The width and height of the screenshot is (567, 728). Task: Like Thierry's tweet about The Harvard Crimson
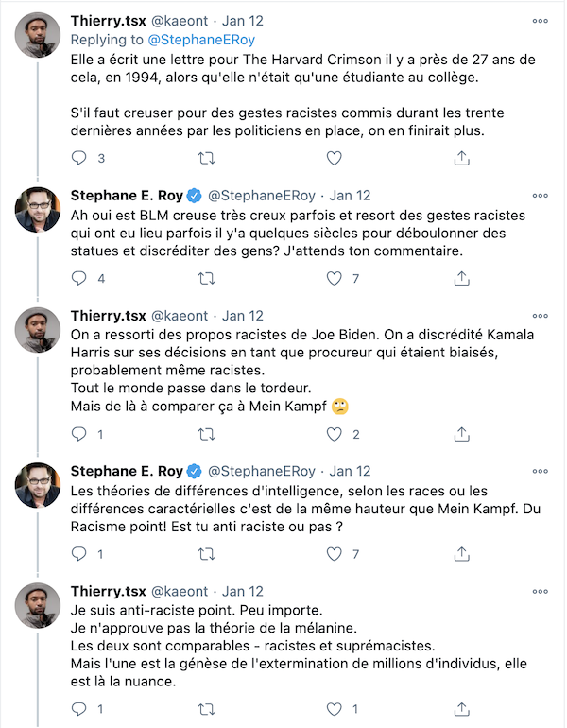click(x=335, y=158)
